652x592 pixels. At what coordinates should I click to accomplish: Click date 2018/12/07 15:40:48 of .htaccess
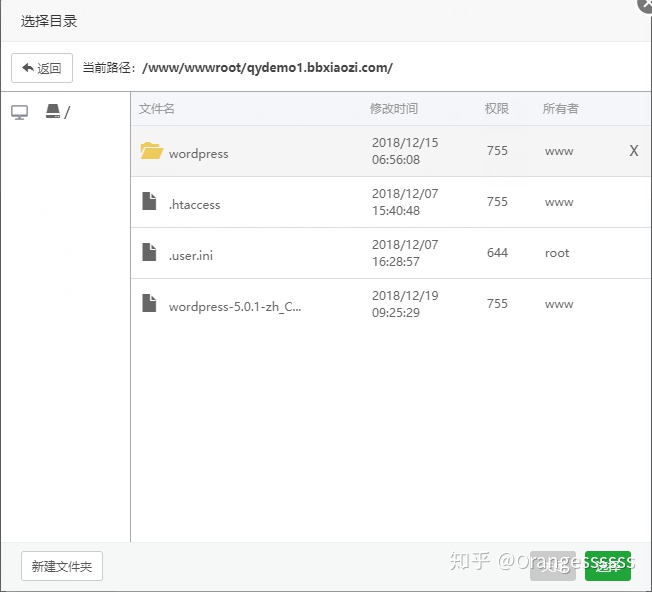(x=405, y=202)
